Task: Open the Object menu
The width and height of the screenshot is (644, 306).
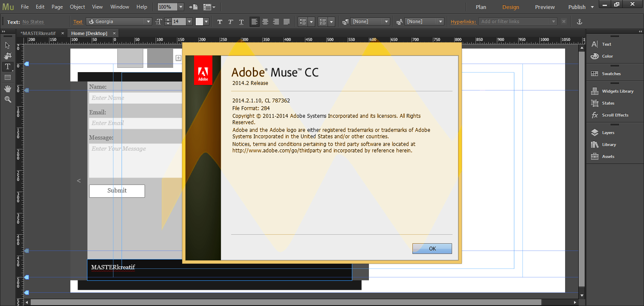Action: (x=77, y=7)
